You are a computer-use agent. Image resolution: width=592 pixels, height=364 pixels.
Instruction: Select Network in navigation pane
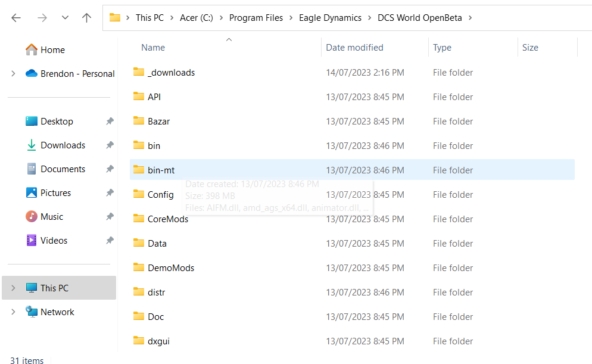(57, 312)
